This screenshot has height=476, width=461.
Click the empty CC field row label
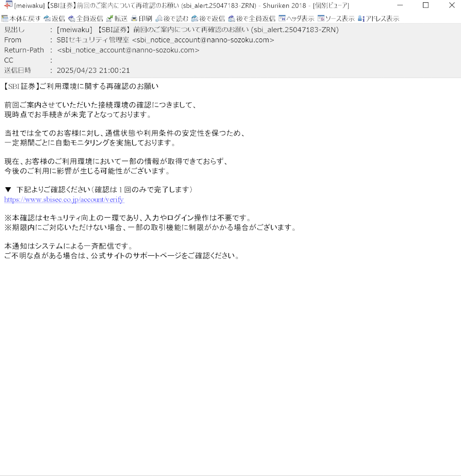click(x=9, y=60)
